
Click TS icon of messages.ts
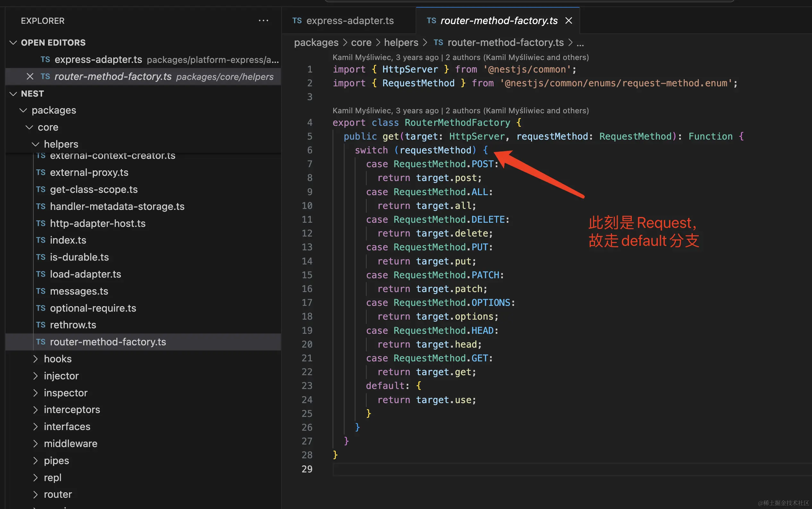[x=41, y=291]
